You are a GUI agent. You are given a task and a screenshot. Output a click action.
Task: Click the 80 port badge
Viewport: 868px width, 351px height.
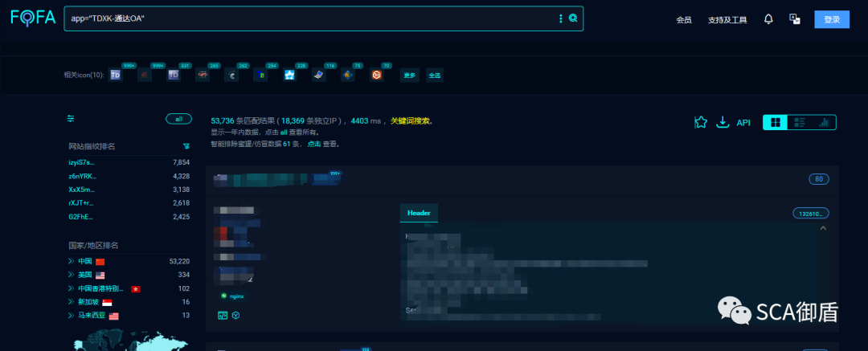click(x=819, y=179)
